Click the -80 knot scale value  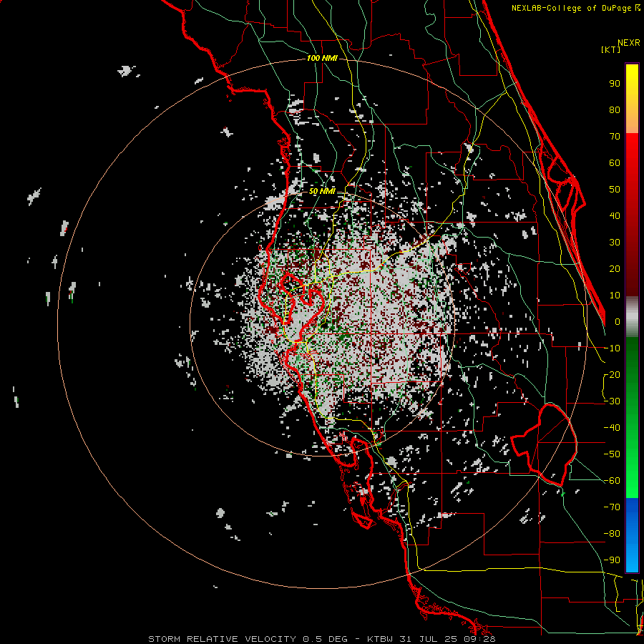tap(612, 534)
